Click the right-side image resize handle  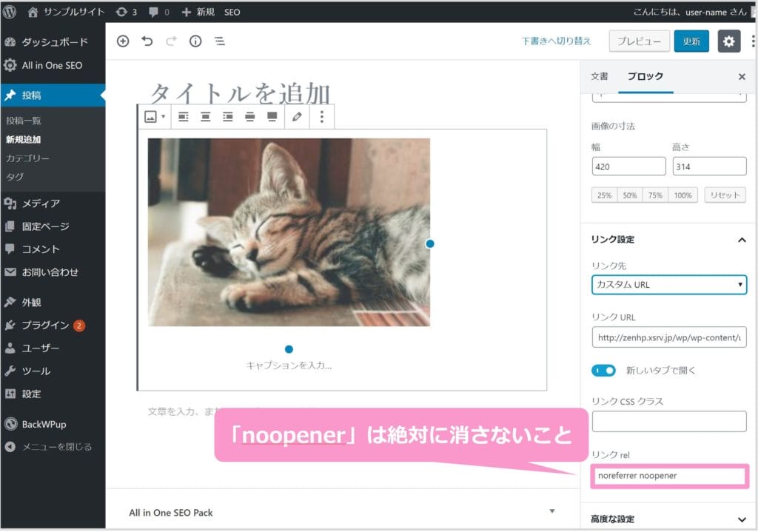pos(430,244)
